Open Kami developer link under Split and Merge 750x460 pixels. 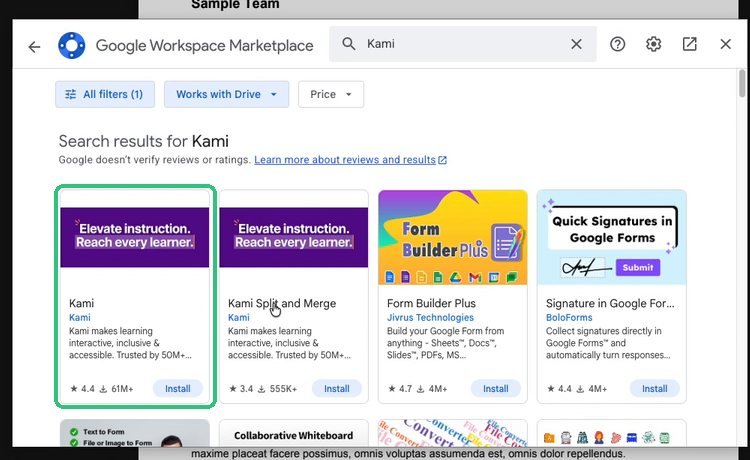tap(238, 318)
